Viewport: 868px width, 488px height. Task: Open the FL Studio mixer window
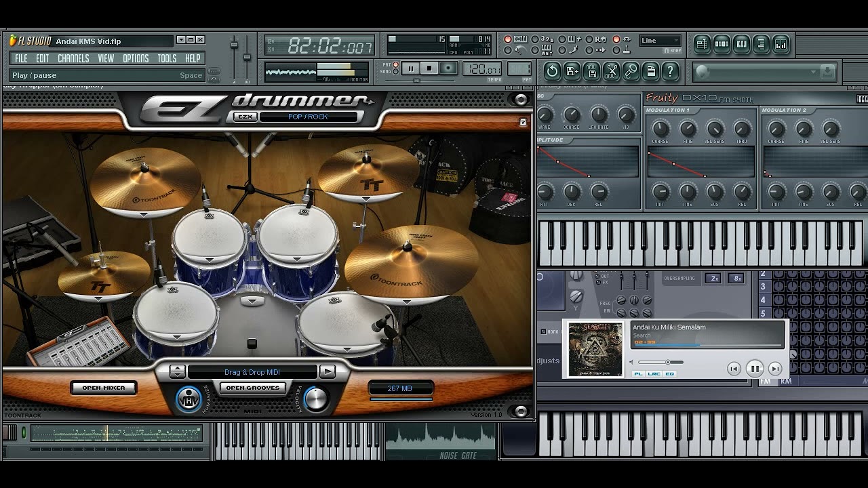(781, 44)
